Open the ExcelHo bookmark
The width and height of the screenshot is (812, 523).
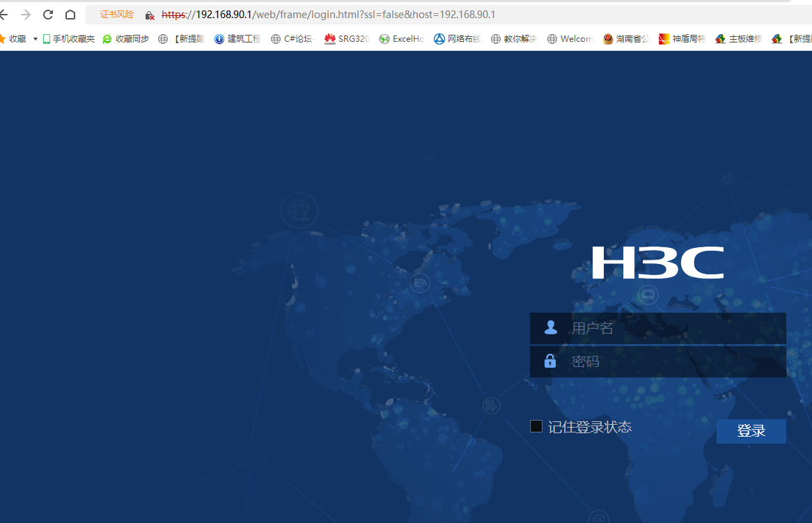click(x=402, y=39)
